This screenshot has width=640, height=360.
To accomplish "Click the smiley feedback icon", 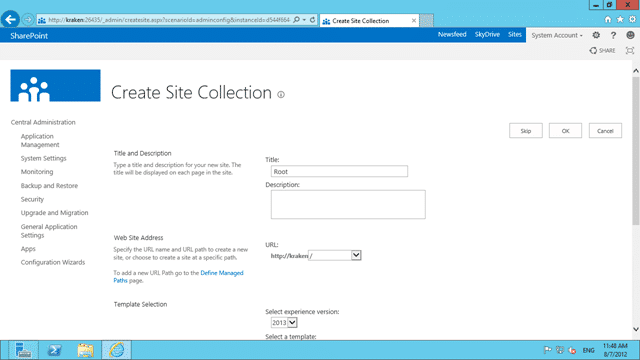I will (x=630, y=35).
